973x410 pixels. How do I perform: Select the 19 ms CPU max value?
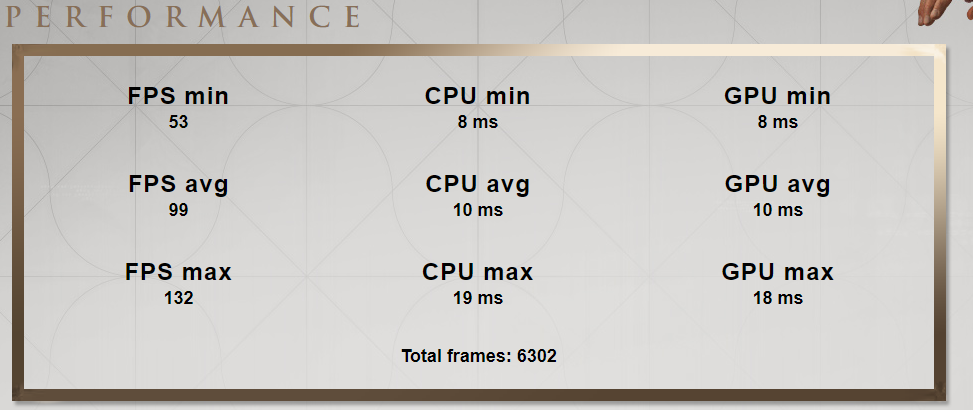477,298
